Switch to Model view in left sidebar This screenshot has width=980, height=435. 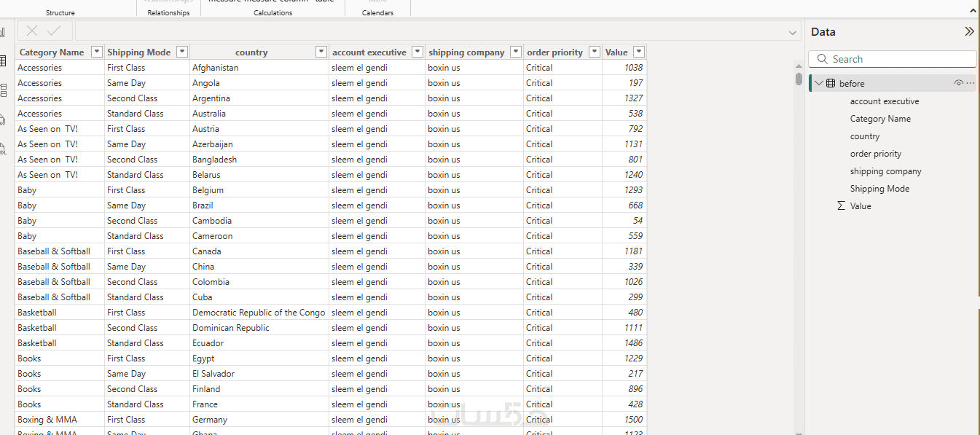pyautogui.click(x=3, y=90)
